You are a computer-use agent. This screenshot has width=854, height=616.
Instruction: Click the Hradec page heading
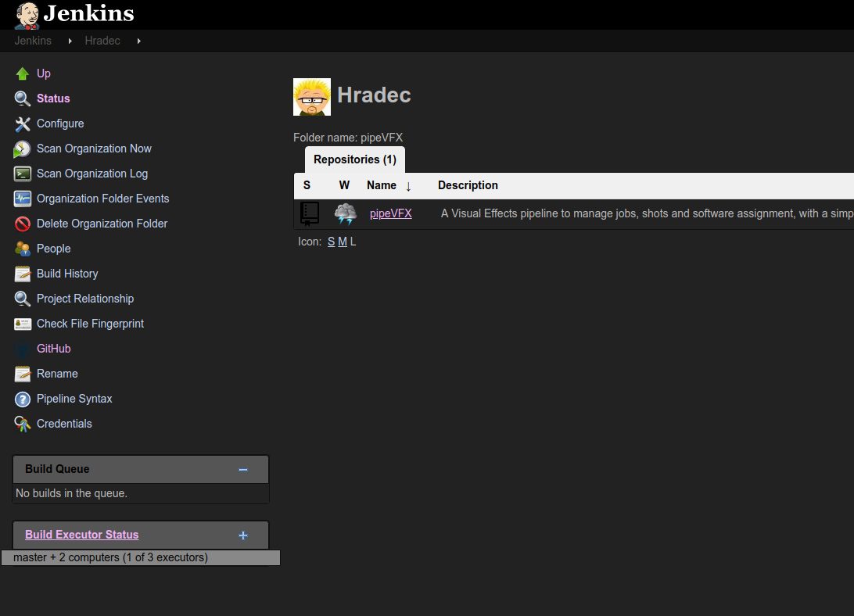coord(374,95)
